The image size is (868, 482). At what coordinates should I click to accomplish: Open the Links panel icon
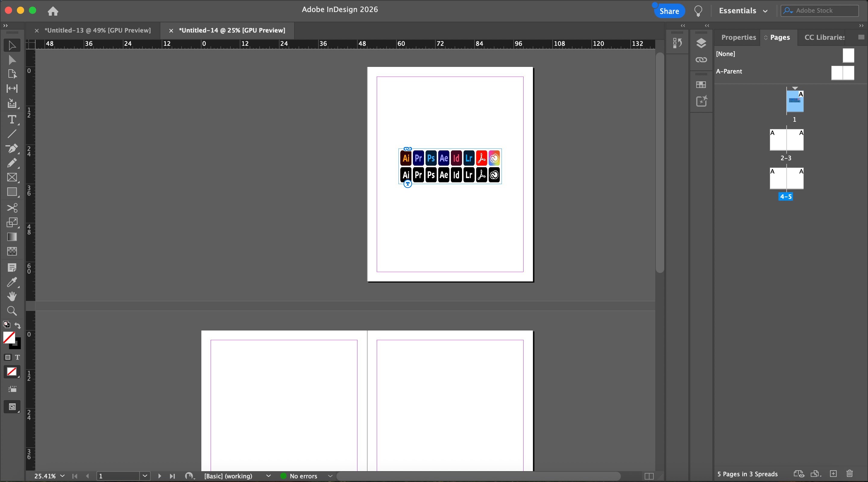(701, 60)
